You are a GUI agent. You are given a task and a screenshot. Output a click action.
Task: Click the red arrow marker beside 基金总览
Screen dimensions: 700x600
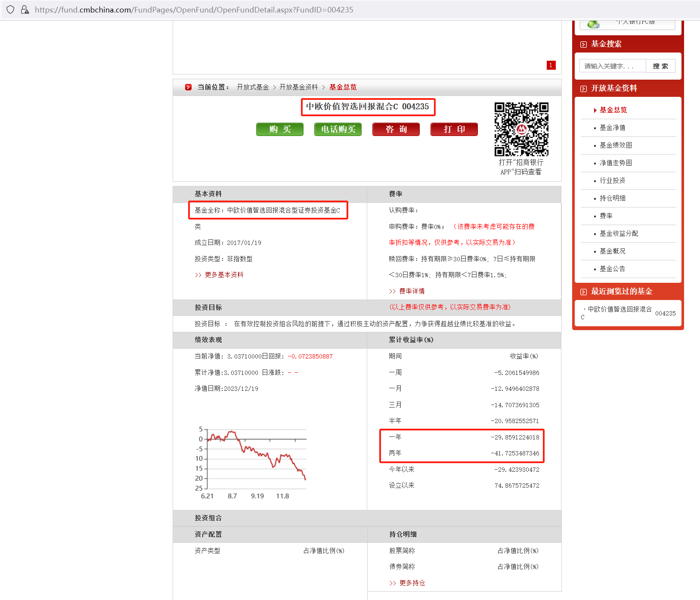595,110
